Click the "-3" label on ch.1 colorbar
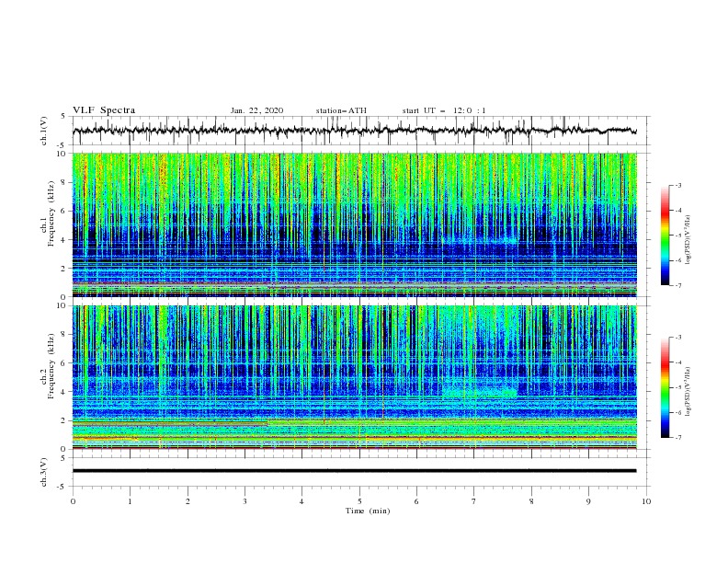 [x=678, y=186]
